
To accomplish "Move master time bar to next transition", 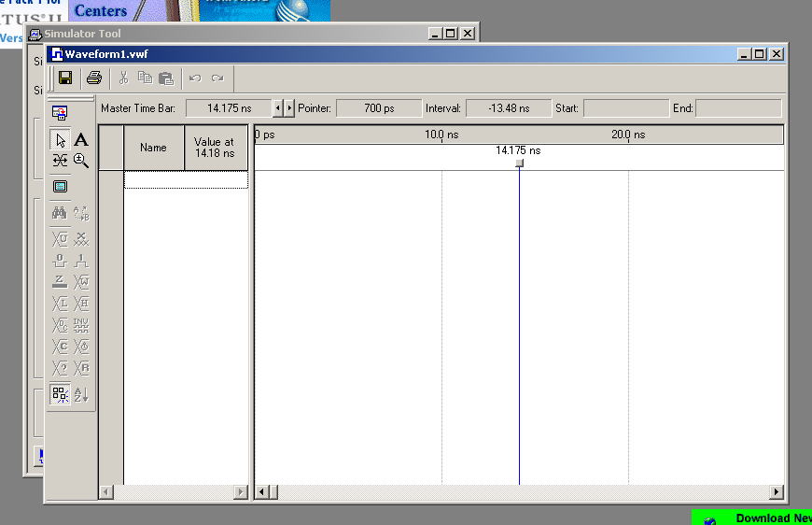I will tap(289, 108).
